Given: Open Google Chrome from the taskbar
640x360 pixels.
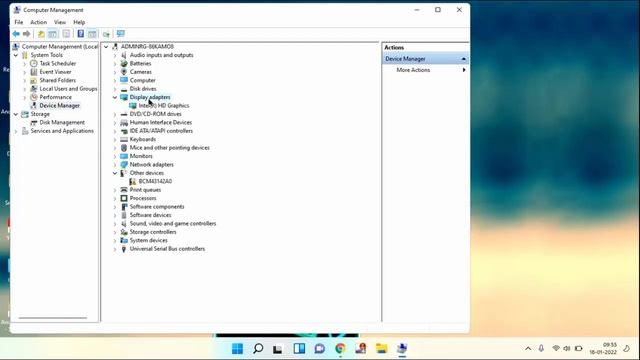Looking at the screenshot, I should tap(340, 349).
